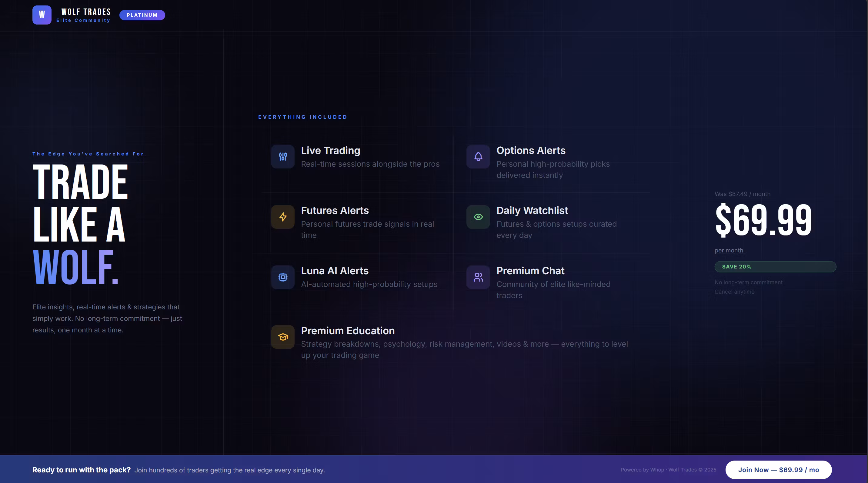Image resolution: width=868 pixels, height=483 pixels.
Task: Click 'Personal high-probability picks delivered instantly' description
Action: 553,169
